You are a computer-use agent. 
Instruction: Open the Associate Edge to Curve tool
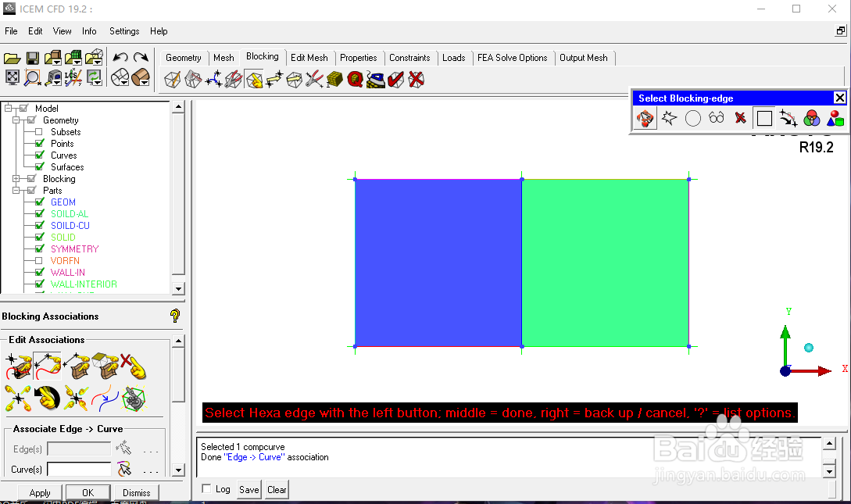click(x=47, y=366)
